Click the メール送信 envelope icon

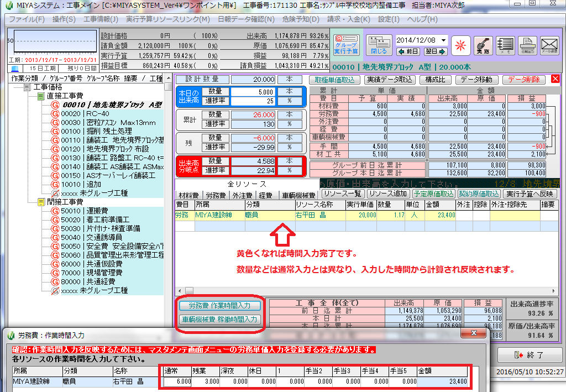tap(549, 45)
